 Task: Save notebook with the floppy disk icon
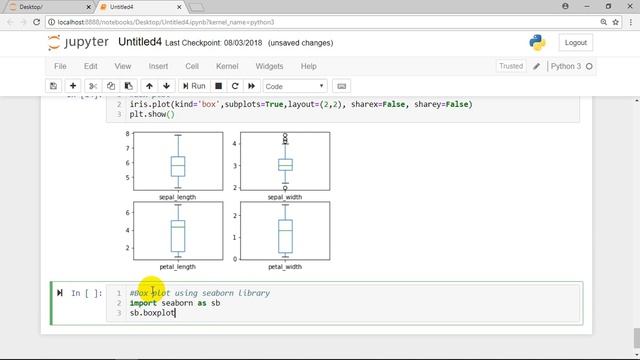click(x=53, y=86)
